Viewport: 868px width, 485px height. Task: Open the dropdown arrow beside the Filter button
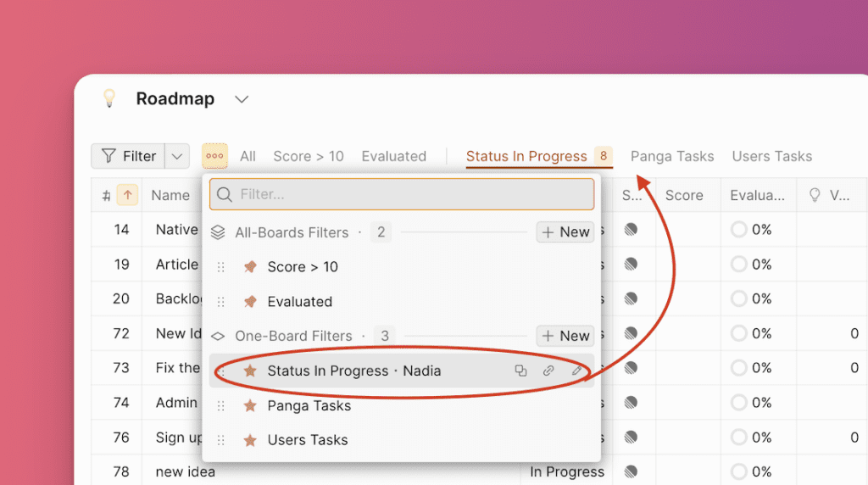pos(177,156)
